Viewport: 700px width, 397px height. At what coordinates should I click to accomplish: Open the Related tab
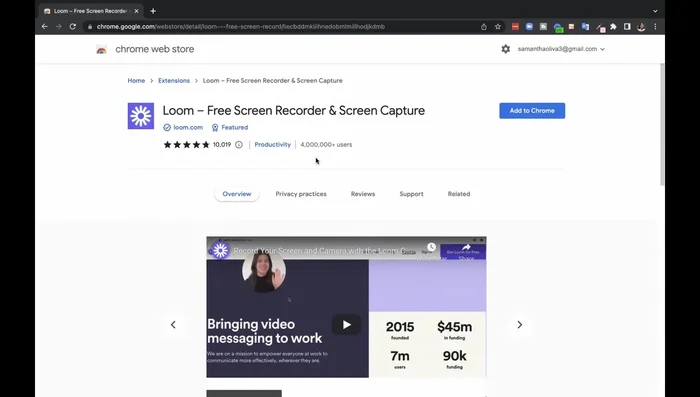coord(459,194)
